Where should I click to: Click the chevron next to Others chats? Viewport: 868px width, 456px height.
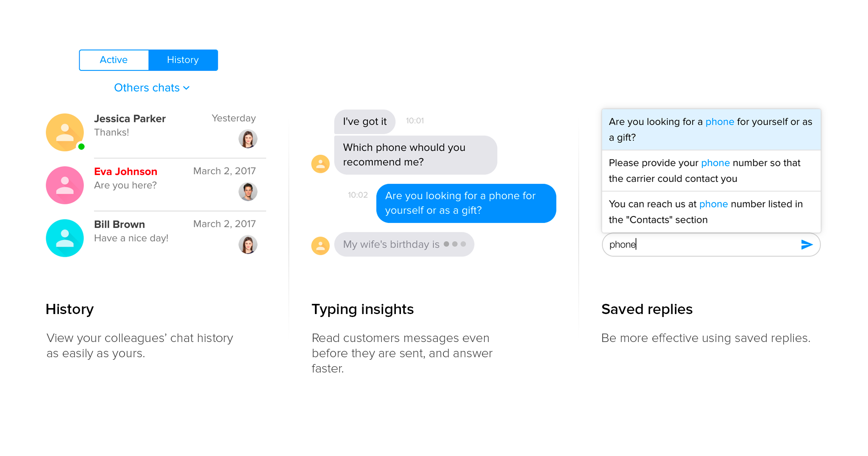point(186,88)
